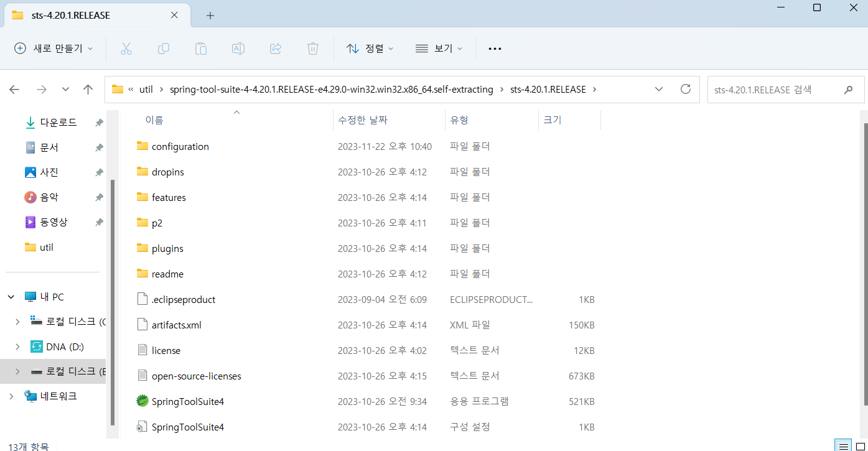Open 음악 in navigation pane
This screenshot has width=868, height=451.
click(49, 197)
